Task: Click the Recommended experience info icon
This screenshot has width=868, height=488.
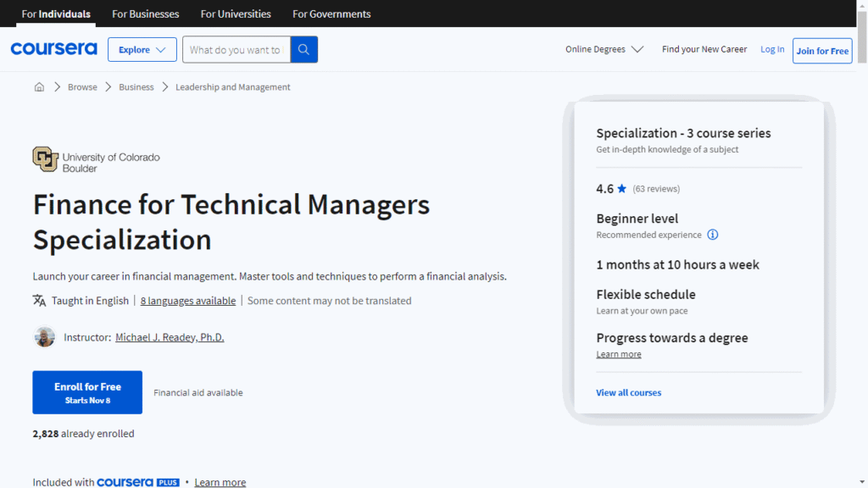Action: pyautogui.click(x=712, y=235)
